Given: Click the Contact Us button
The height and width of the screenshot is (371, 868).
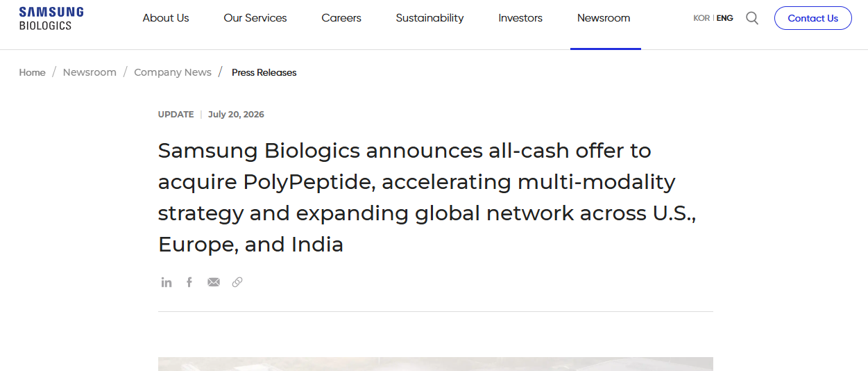Looking at the screenshot, I should pyautogui.click(x=813, y=18).
